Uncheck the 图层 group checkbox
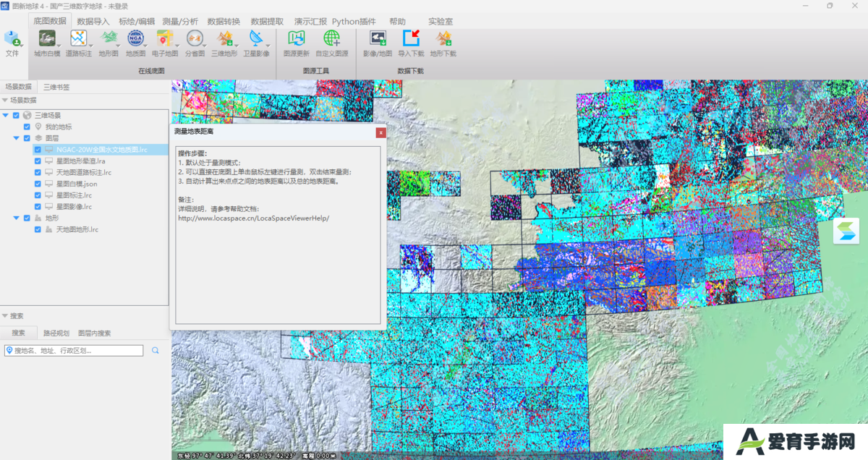Screen dimensions: 868x460 pyautogui.click(x=27, y=138)
